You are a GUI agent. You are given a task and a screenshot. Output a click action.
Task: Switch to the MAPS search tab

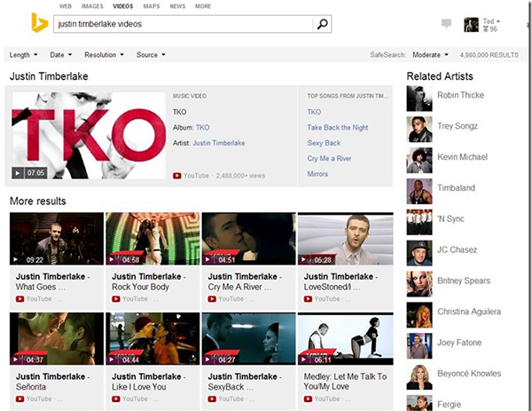[152, 6]
